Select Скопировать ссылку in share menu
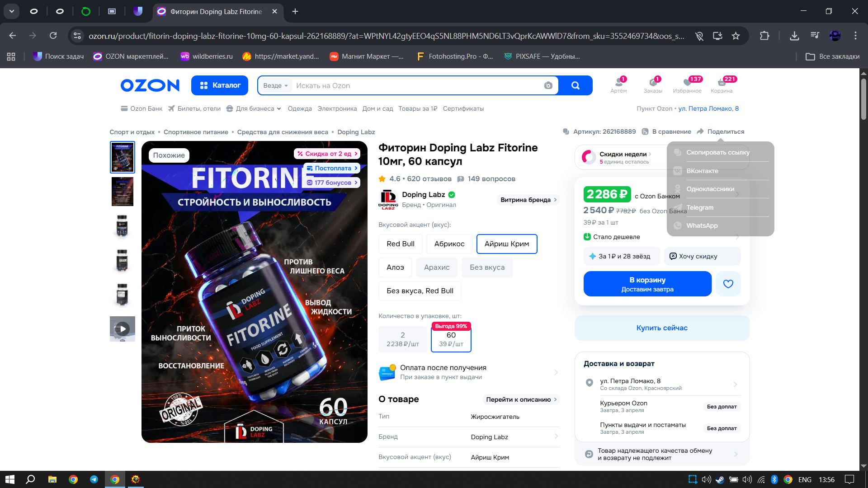868x488 pixels. pos(717,152)
